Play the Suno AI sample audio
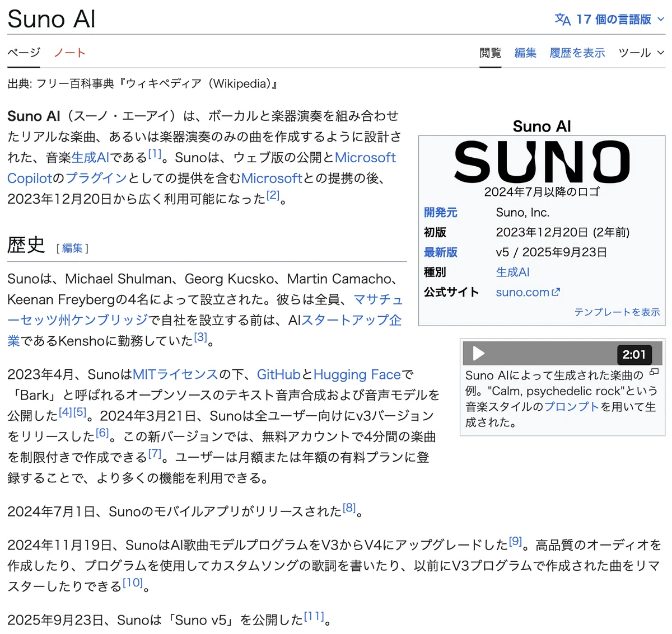672x634 pixels. click(x=479, y=354)
